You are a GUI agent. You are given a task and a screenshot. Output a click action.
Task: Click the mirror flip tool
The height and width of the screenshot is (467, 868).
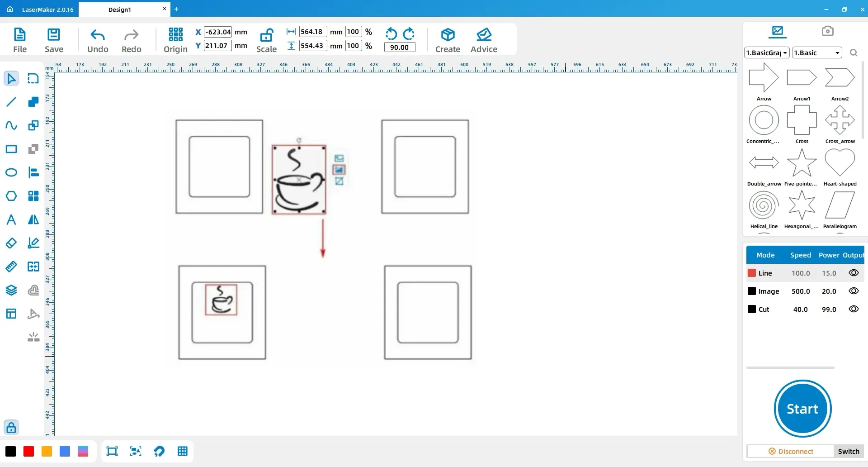pyautogui.click(x=33, y=219)
